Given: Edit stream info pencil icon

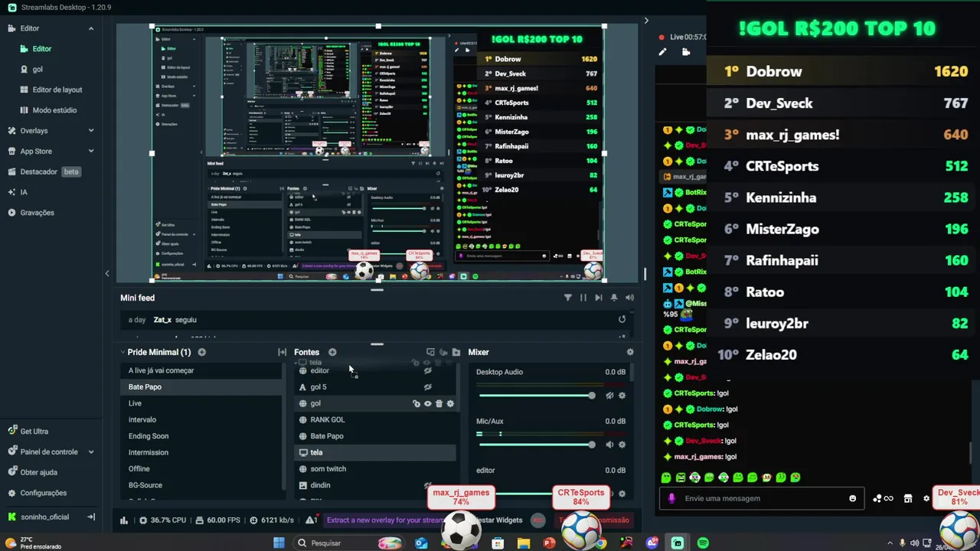Looking at the screenshot, I should (662, 52).
